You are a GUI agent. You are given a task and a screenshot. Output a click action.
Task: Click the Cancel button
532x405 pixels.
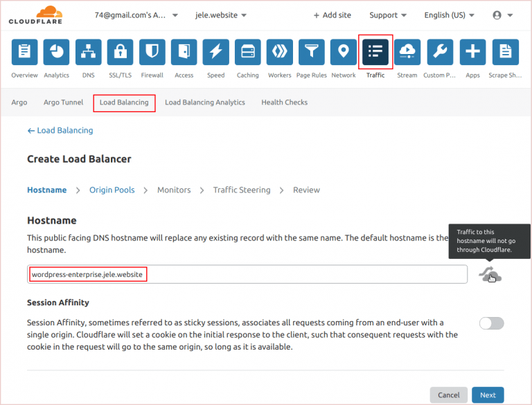point(449,395)
